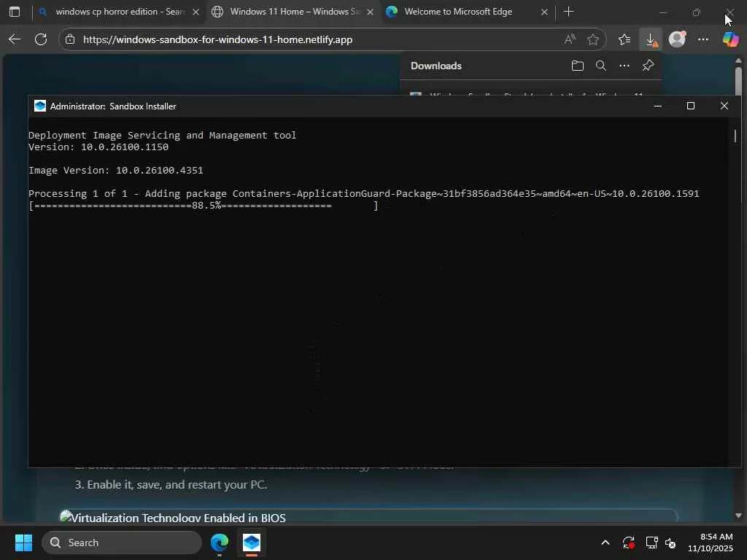View site information lock icon
The image size is (747, 560).
click(70, 39)
